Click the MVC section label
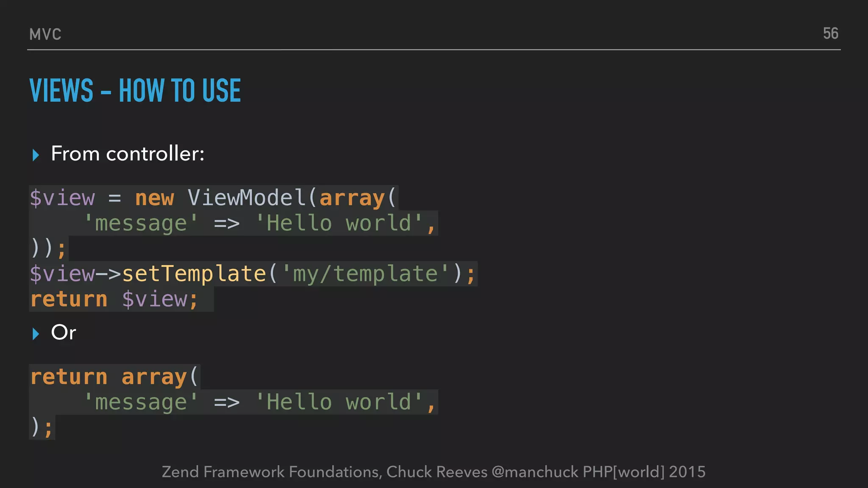Viewport: 868px width, 488px height. [x=45, y=34]
